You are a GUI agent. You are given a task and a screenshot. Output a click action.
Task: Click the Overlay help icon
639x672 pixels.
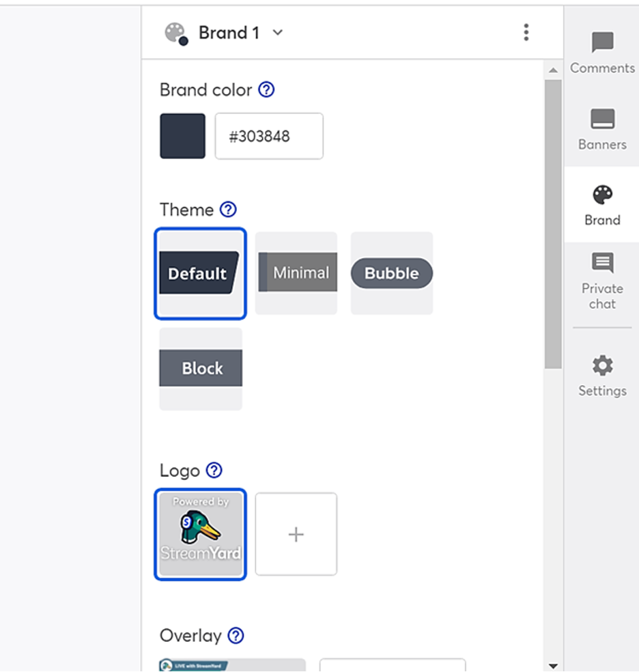[234, 636]
